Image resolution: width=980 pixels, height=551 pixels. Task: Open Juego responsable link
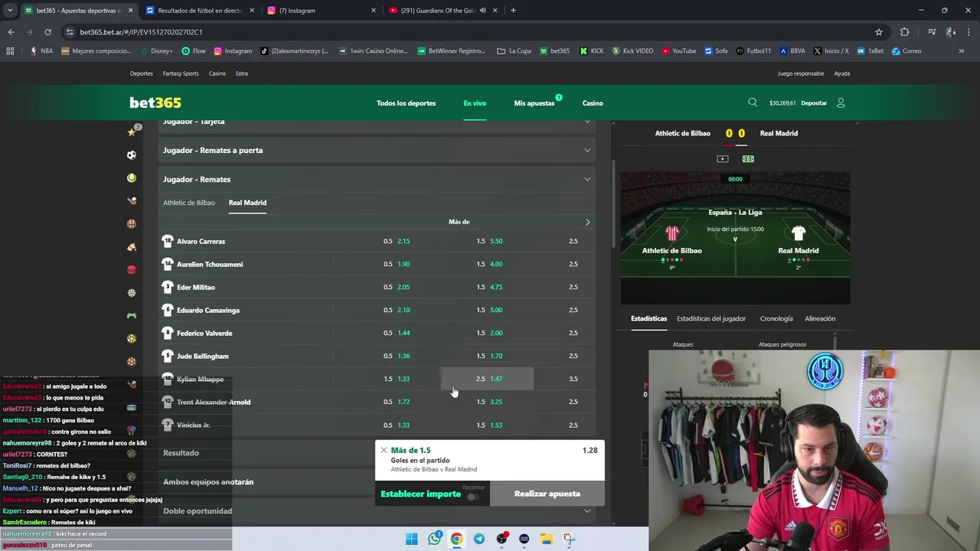pyautogui.click(x=801, y=73)
